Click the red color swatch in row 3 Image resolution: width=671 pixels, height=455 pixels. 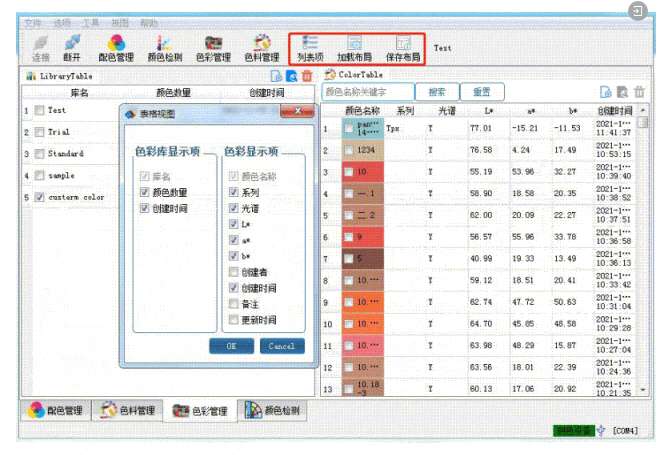point(361,172)
